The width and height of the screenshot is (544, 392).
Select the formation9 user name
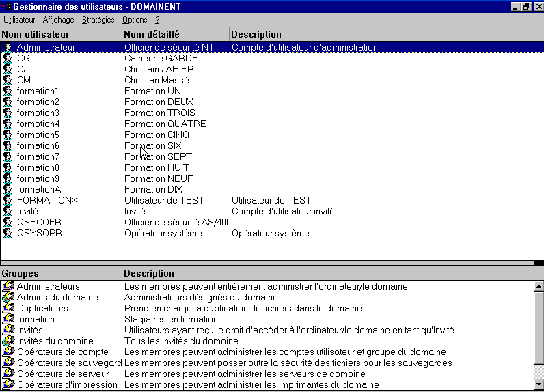(x=38, y=178)
